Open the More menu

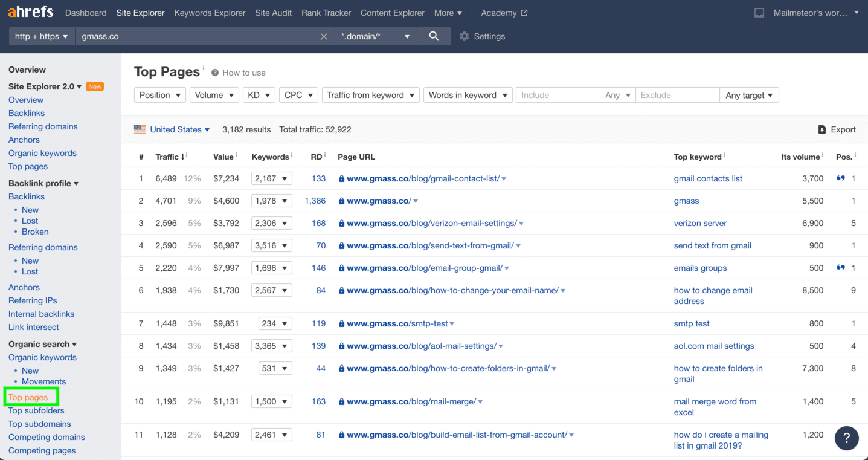pyautogui.click(x=448, y=13)
